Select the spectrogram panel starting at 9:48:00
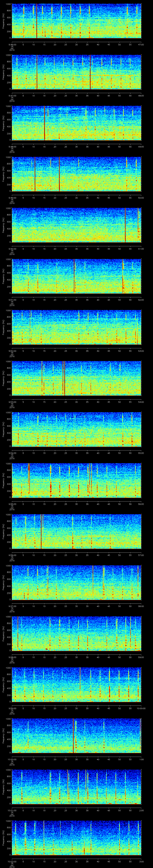Screen dimensions: 153x868 [x=76, y=123]
